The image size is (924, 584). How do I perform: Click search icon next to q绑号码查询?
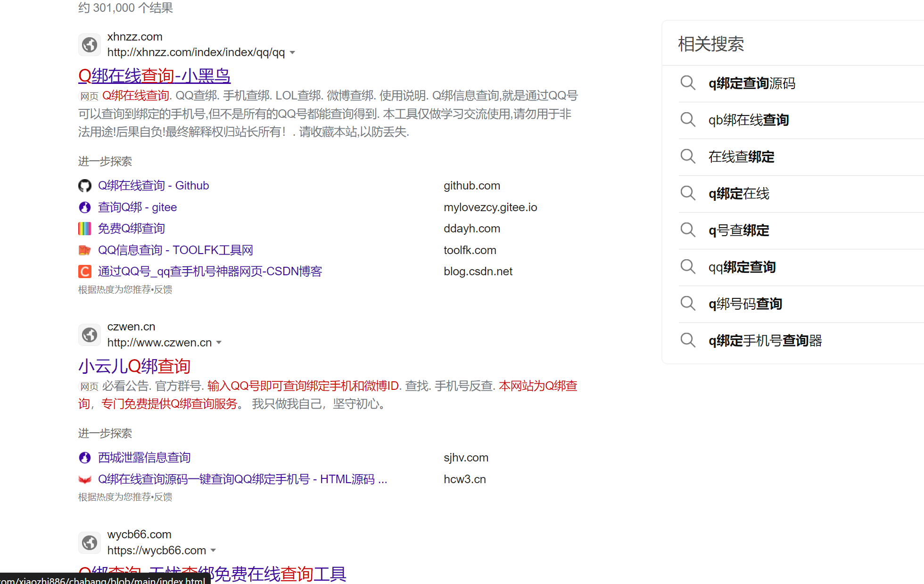click(x=688, y=304)
